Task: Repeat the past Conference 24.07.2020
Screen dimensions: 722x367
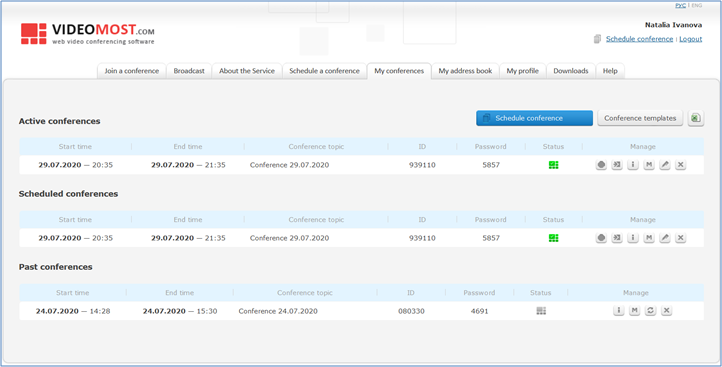Action: (650, 311)
